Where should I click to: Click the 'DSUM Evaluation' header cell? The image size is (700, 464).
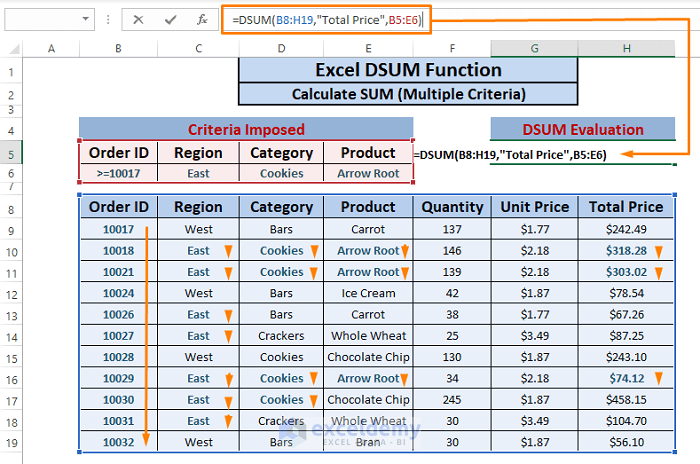(583, 129)
